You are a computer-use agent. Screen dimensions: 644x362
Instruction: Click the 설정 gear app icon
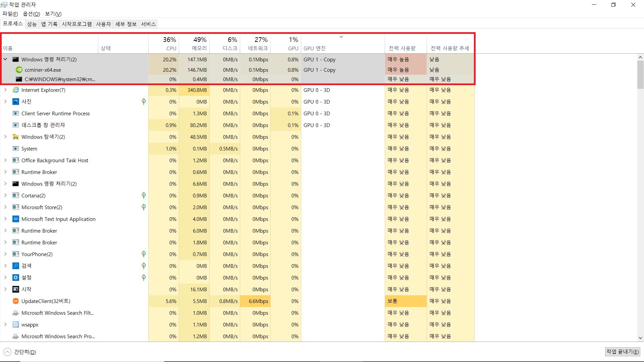(x=15, y=278)
